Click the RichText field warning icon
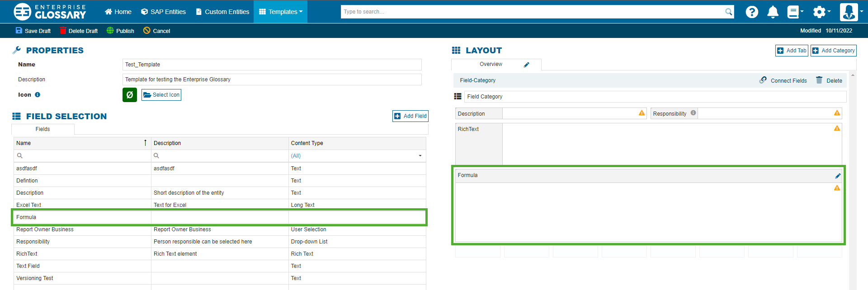The height and width of the screenshot is (290, 868). [x=837, y=128]
